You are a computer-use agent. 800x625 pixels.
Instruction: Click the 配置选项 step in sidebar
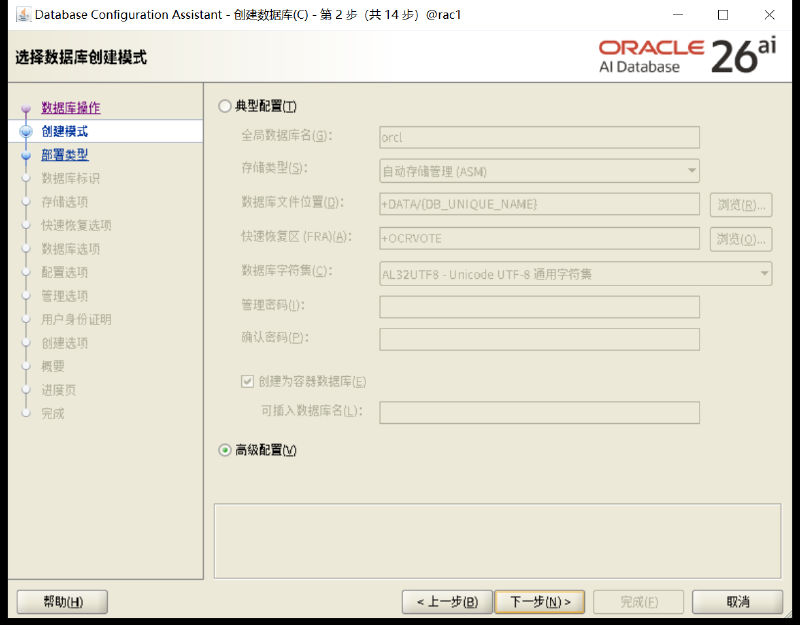[x=65, y=272]
